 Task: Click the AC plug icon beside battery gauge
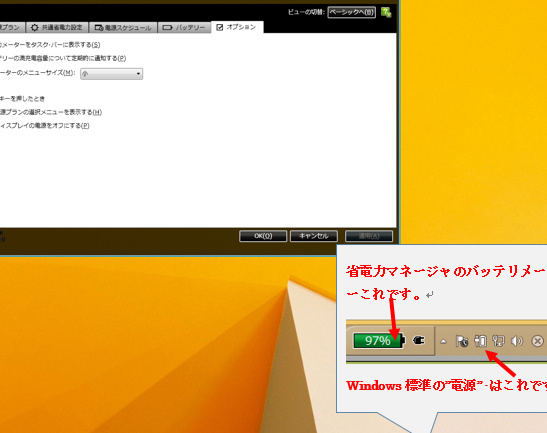(x=419, y=340)
